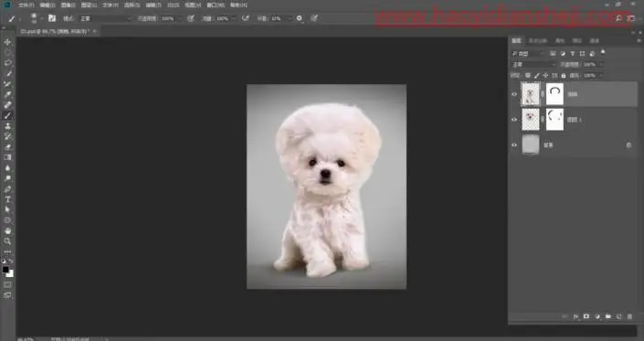Click the background color swatch
644x341 pixels.
coord(10,274)
